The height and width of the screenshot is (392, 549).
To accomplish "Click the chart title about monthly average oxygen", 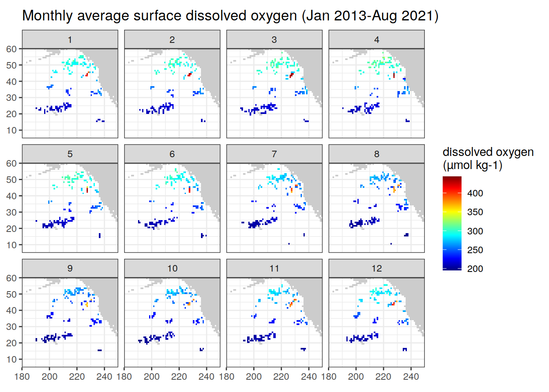I will (x=230, y=16).
